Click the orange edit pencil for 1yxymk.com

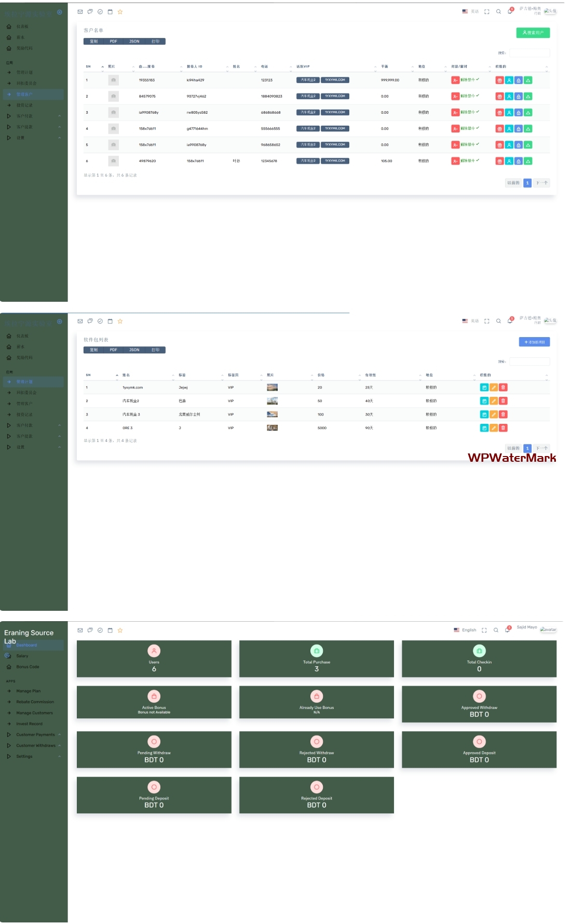[494, 387]
